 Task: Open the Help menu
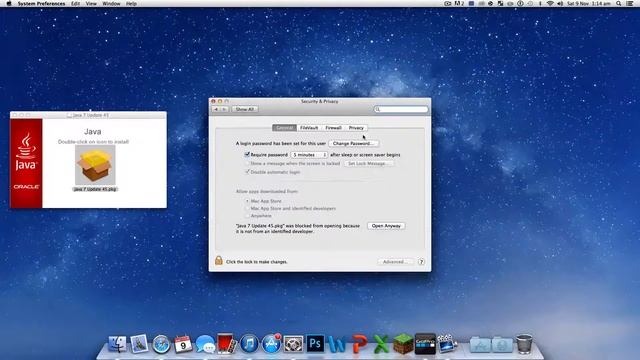(x=131, y=3)
